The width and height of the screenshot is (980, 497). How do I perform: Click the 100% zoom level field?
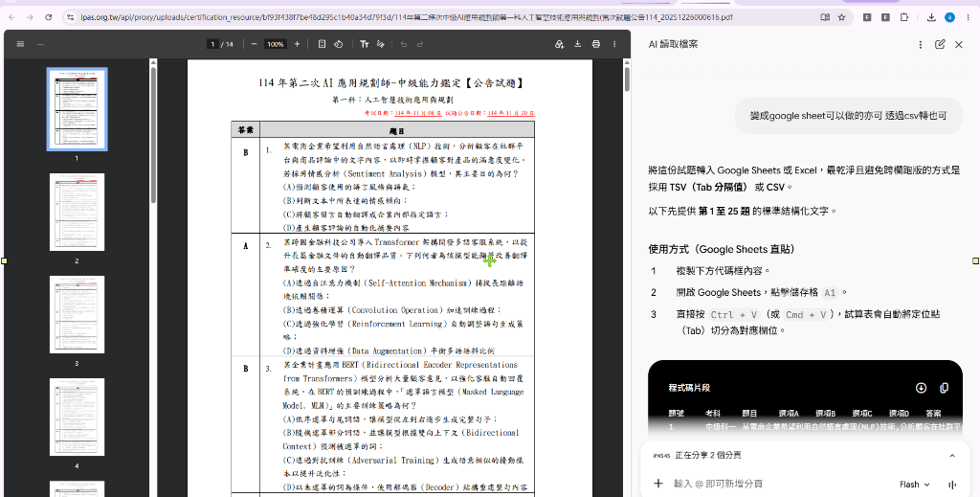pyautogui.click(x=275, y=44)
